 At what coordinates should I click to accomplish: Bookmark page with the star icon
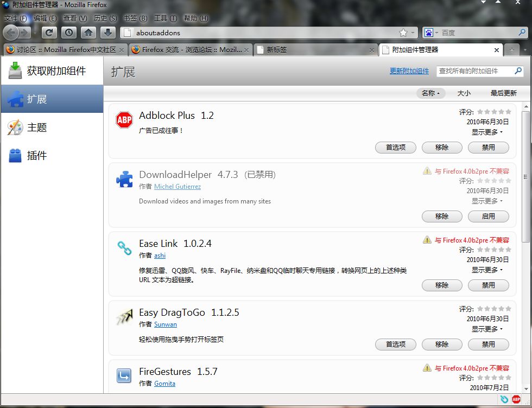(403, 33)
